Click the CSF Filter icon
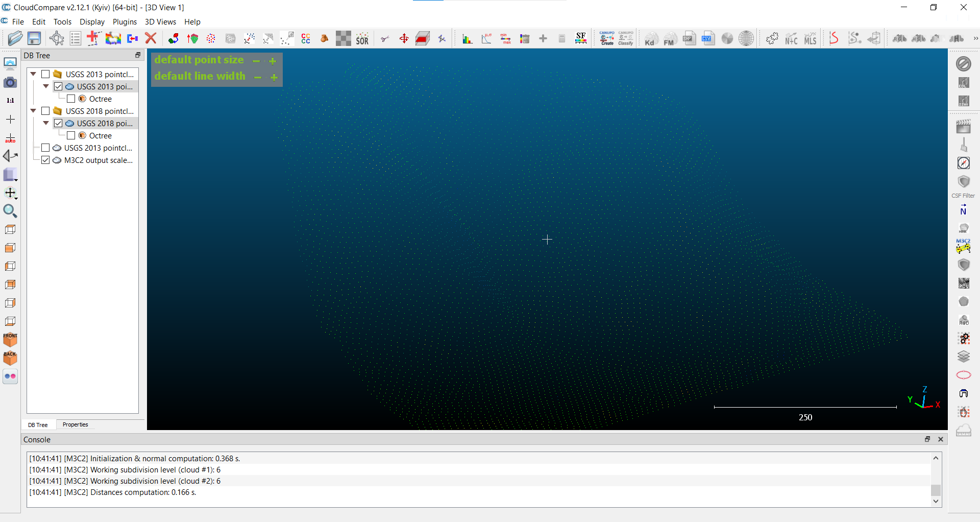The width and height of the screenshot is (980, 522). (x=963, y=182)
